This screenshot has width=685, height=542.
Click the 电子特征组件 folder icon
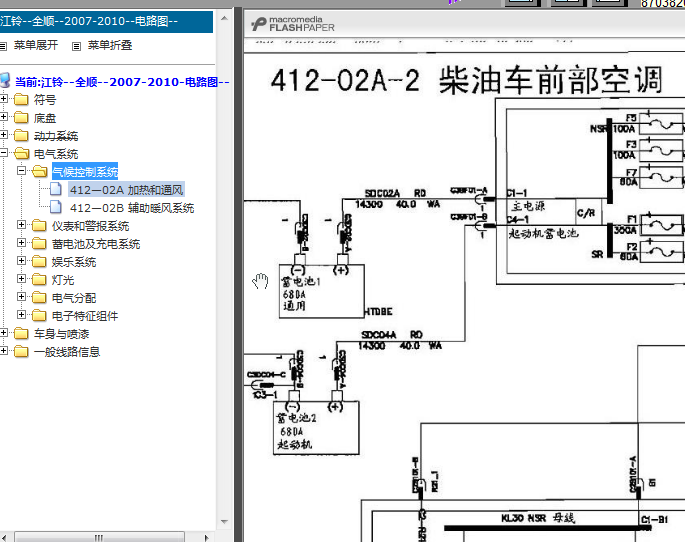39,315
